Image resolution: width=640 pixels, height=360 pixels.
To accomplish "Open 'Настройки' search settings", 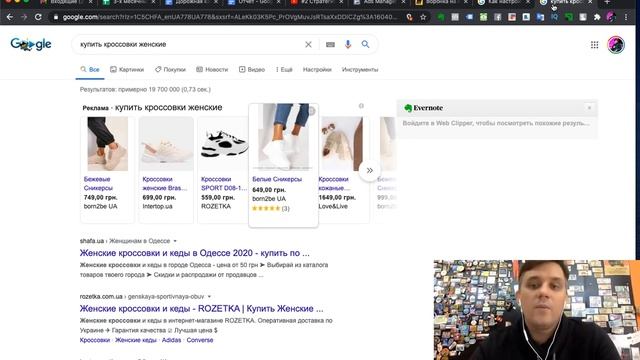I will (x=317, y=69).
